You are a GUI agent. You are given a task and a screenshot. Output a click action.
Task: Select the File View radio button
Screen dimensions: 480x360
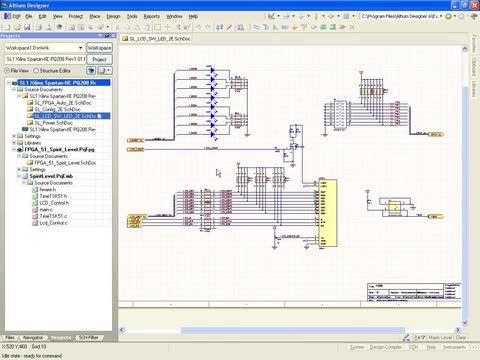point(7,71)
